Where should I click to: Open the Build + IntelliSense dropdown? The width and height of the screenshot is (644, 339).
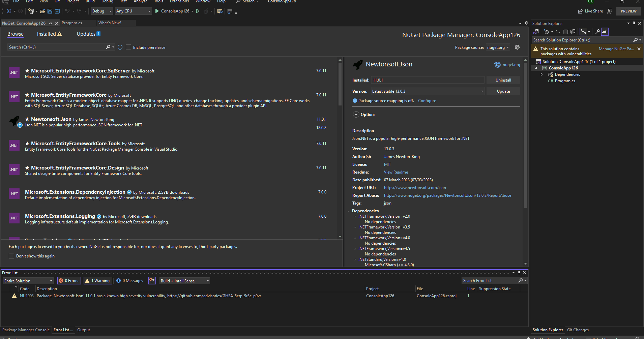[x=184, y=281]
